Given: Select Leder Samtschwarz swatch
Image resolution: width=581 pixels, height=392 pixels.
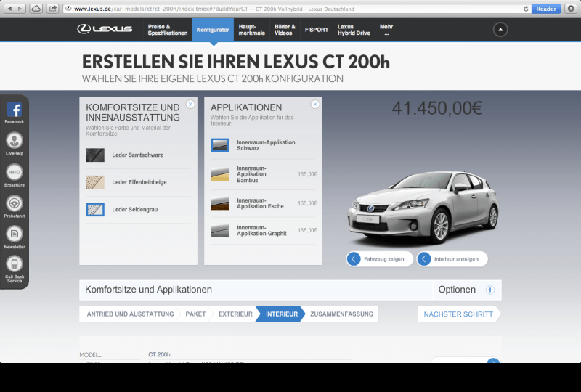Looking at the screenshot, I should click(95, 155).
